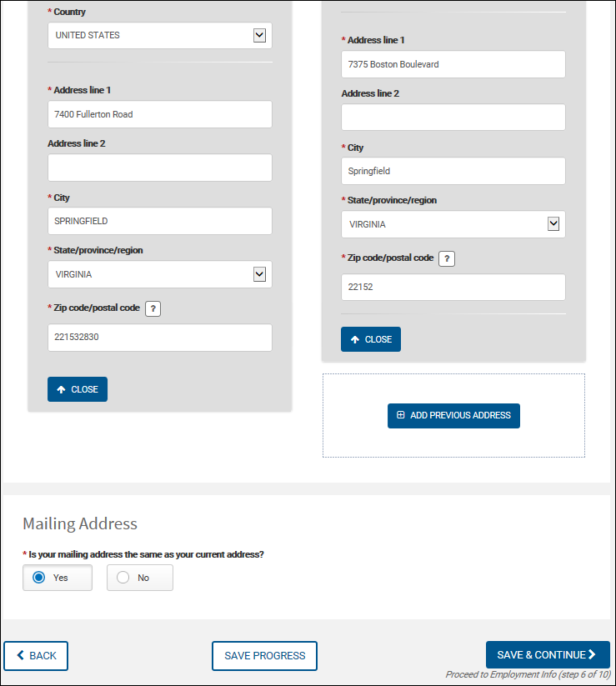Select the No mailing address option
This screenshot has width=616, height=686.
[x=140, y=578]
